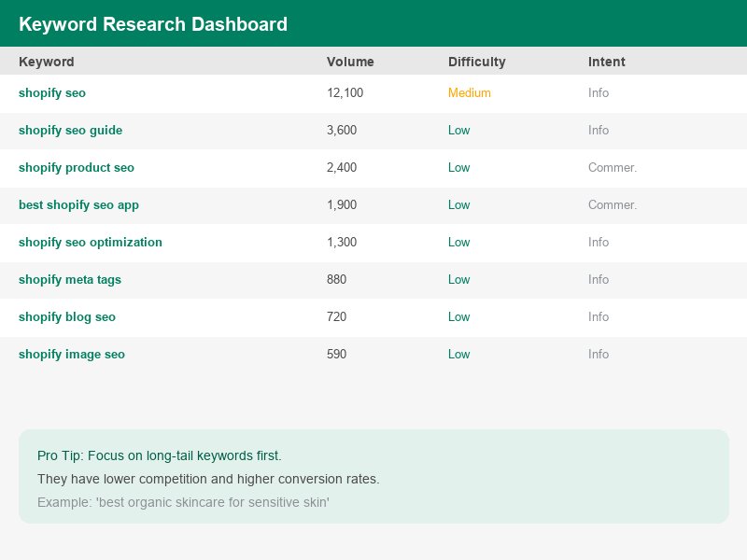Screen dimensions: 747x560
Task: Click Commer. intent for best shopify seo app
Action: [613, 204]
